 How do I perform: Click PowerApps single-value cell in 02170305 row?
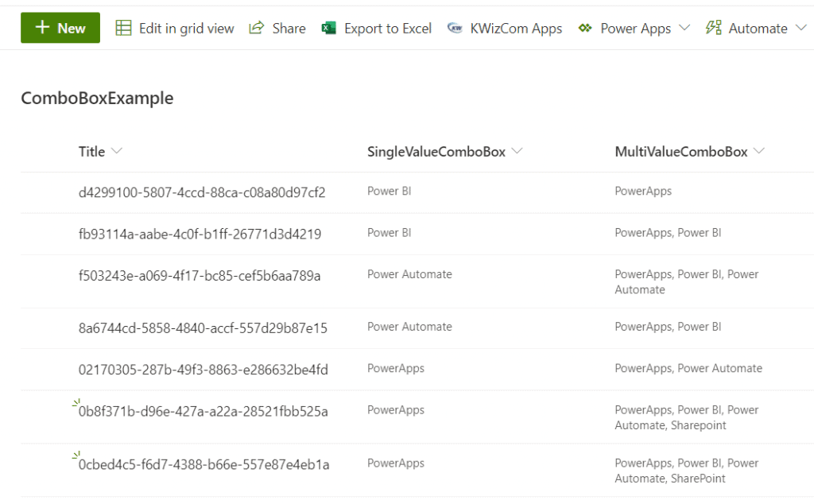[396, 369]
